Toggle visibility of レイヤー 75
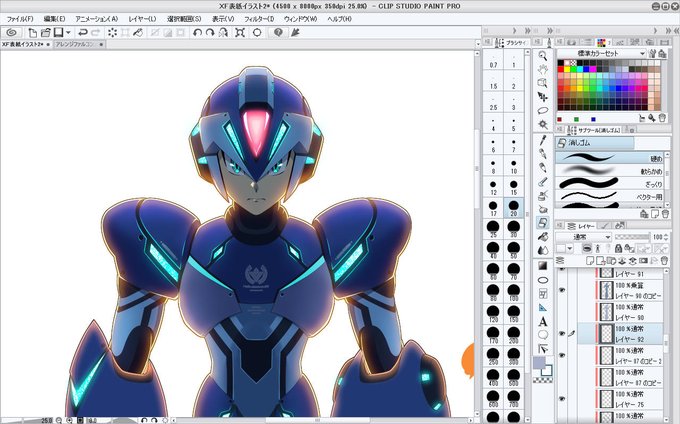The width and height of the screenshot is (680, 424). 562,399
